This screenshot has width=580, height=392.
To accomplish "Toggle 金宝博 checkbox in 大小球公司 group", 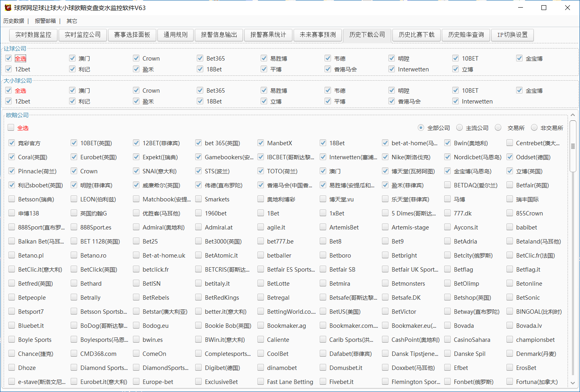I will click(x=519, y=90).
